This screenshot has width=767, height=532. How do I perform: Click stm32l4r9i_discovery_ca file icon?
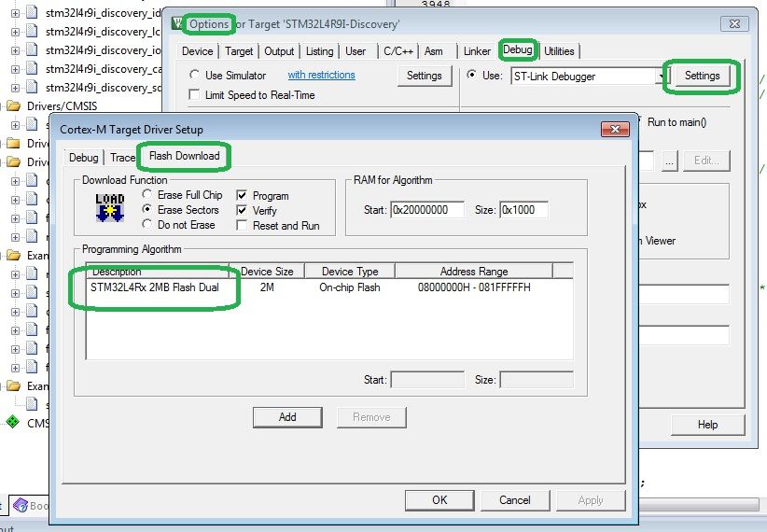tap(32, 68)
